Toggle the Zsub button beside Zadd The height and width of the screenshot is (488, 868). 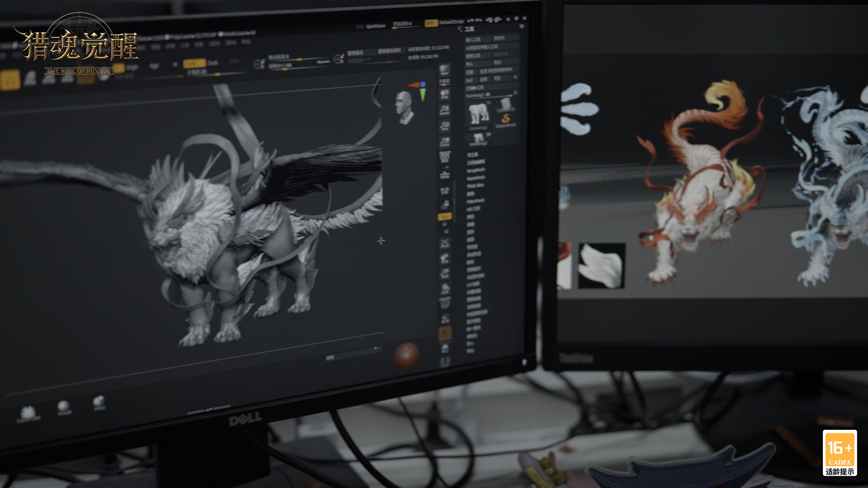coord(213,63)
